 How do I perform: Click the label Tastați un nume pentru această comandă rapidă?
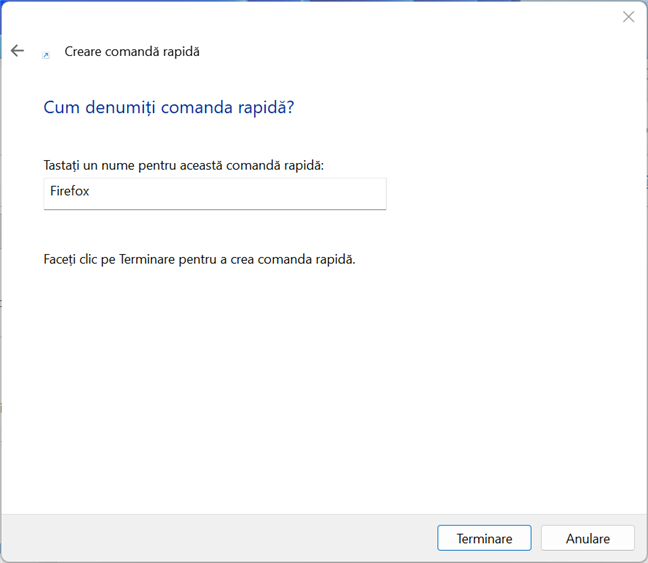pos(183,165)
